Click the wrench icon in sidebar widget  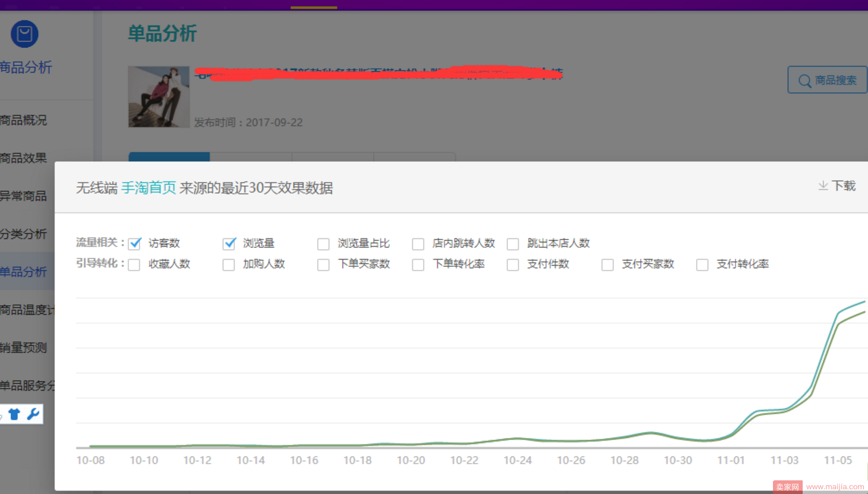pyautogui.click(x=33, y=414)
